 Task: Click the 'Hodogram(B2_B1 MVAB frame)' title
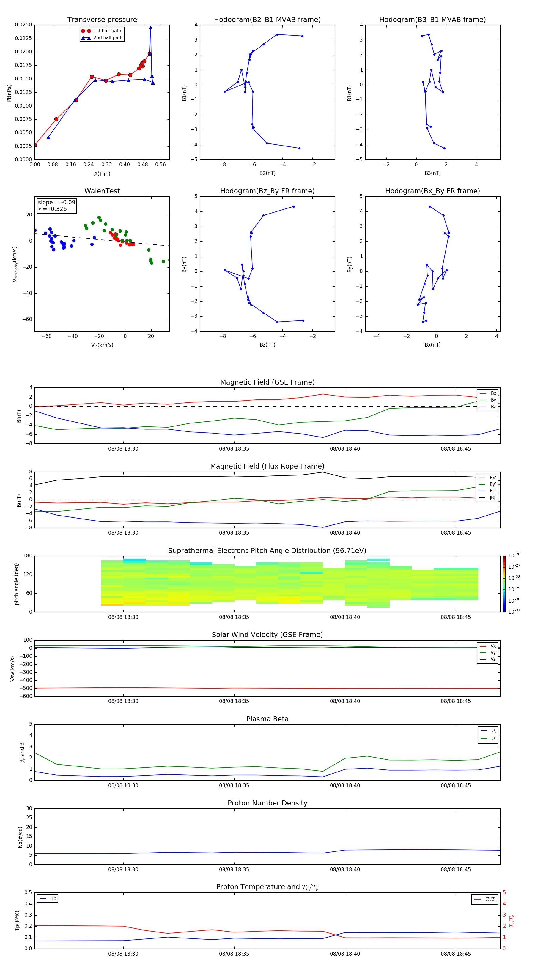coord(267,20)
